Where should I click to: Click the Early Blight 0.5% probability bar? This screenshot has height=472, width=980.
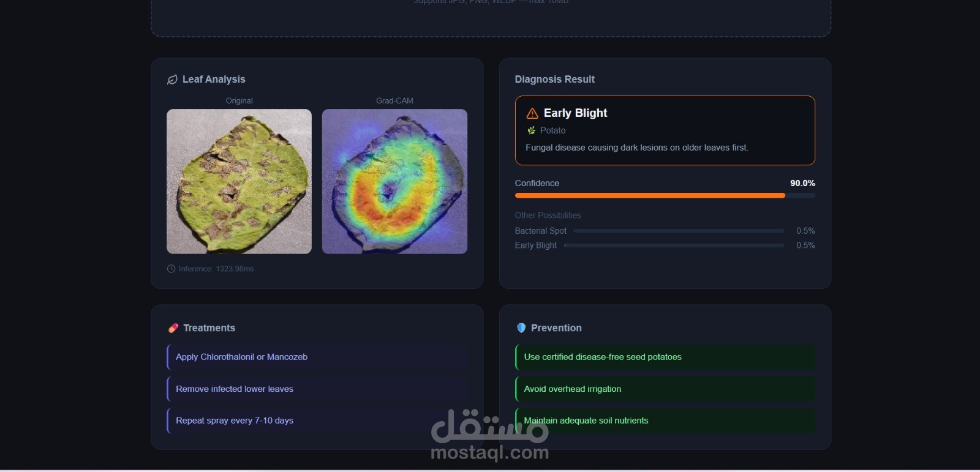pos(674,245)
